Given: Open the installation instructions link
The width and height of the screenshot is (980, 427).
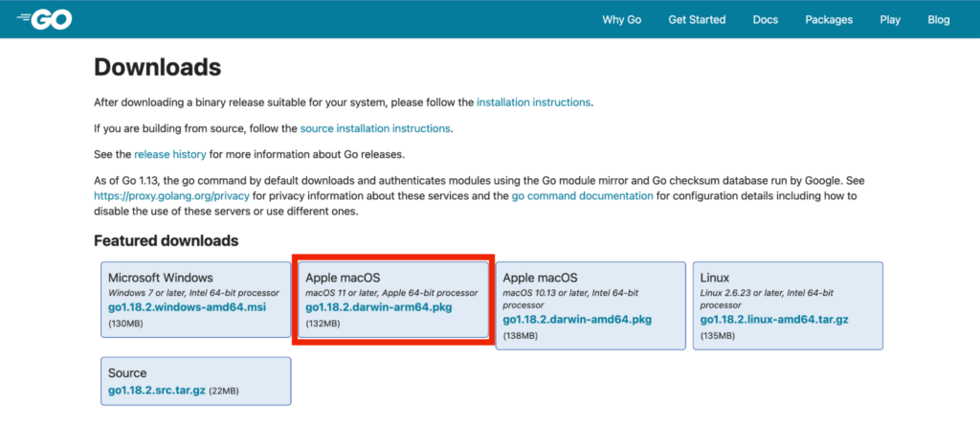Looking at the screenshot, I should click(x=533, y=101).
